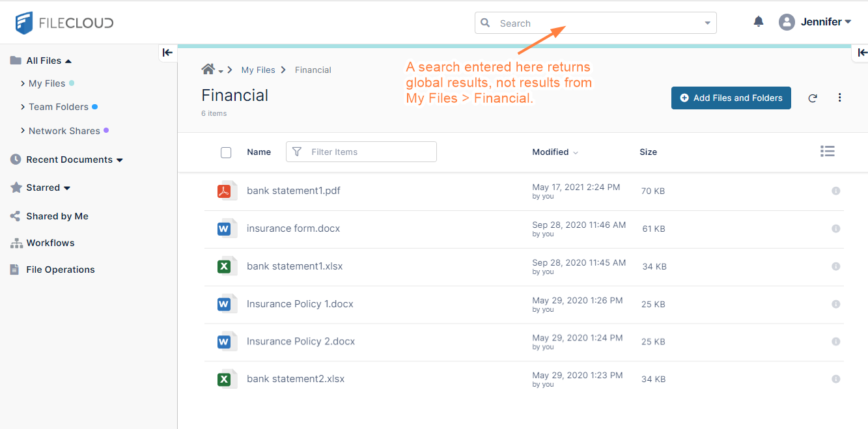Open the Jennifer user account menu

tap(815, 22)
